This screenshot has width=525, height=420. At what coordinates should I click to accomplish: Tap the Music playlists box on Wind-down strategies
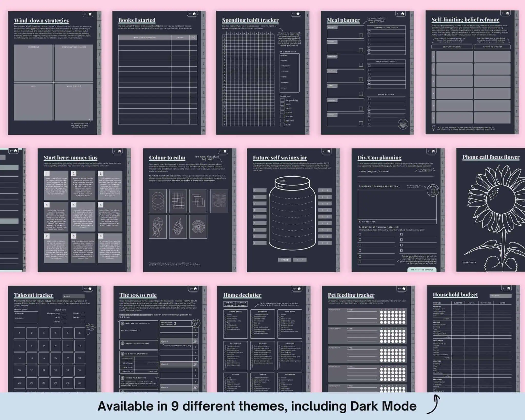click(x=74, y=102)
